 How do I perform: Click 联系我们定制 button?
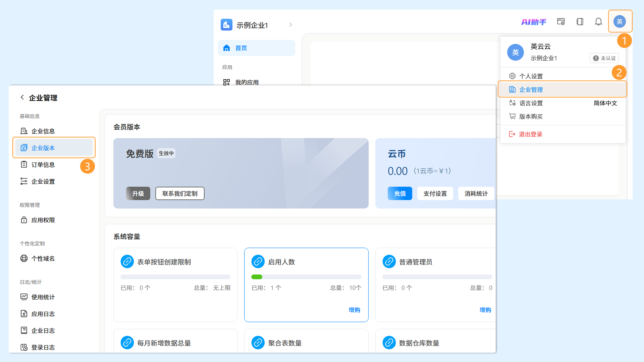[x=180, y=193]
